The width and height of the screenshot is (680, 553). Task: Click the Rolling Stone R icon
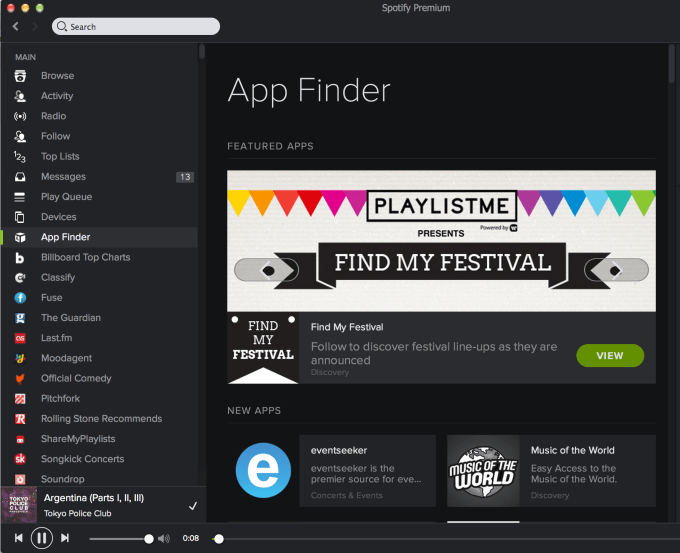pos(20,419)
